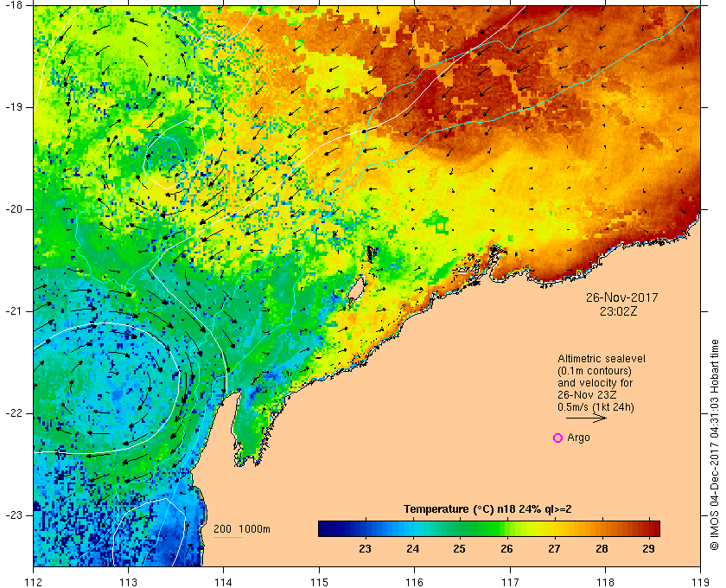The image size is (726, 588).
Task: Click the '0.5m/s (1kt 24h)' scale text
Action: [595, 407]
